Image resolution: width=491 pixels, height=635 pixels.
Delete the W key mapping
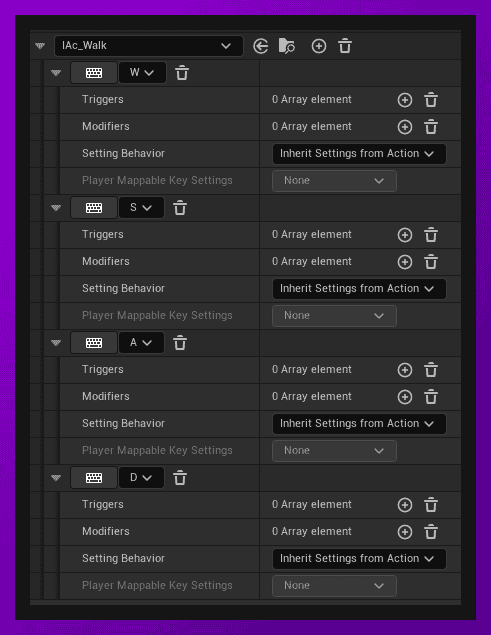(x=182, y=73)
